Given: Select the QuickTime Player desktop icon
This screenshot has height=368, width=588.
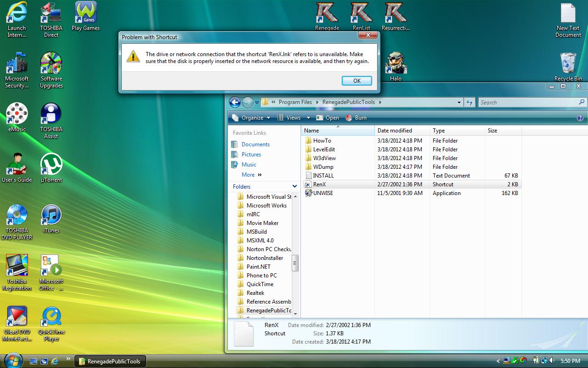Looking at the screenshot, I should click(x=51, y=317).
